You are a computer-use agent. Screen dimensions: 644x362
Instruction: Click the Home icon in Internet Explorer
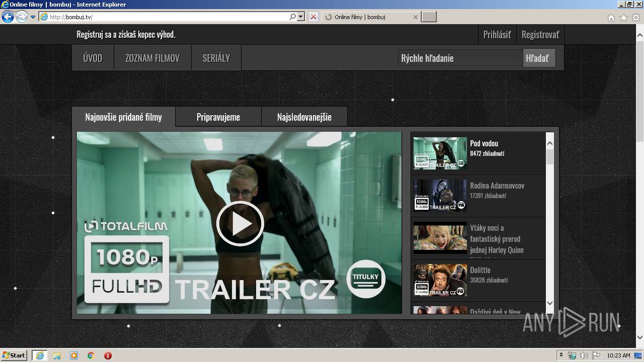point(611,18)
